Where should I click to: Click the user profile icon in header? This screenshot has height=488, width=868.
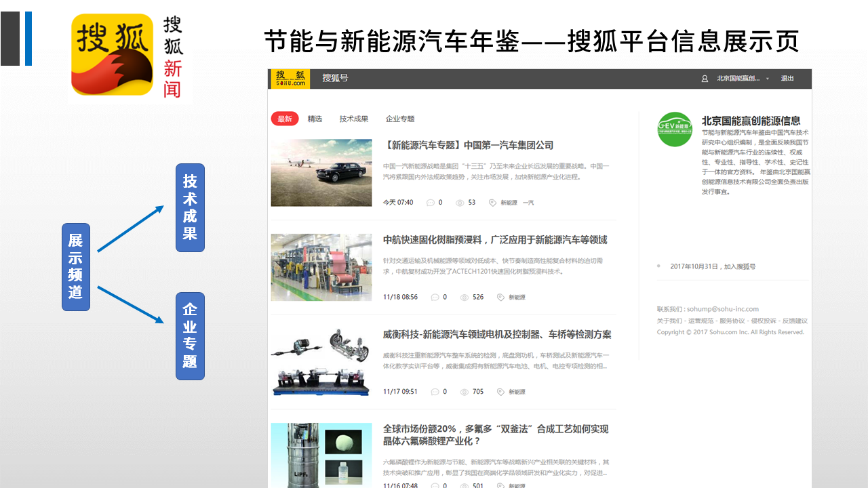pos(705,79)
